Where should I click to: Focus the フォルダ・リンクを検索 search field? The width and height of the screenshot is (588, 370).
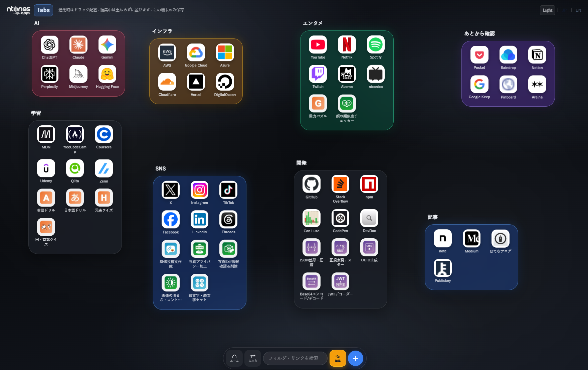tap(295, 358)
